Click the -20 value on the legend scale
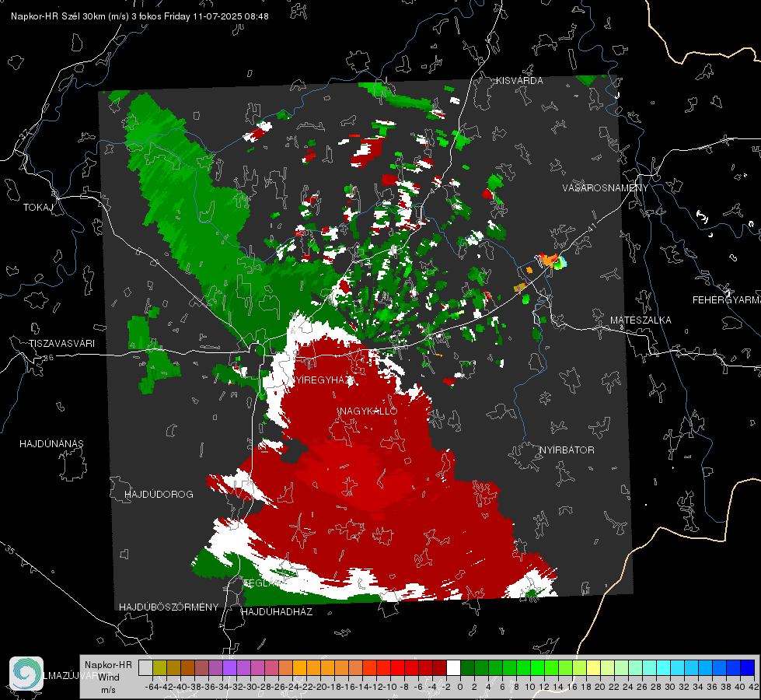Image resolution: width=761 pixels, height=700 pixels. (321, 688)
